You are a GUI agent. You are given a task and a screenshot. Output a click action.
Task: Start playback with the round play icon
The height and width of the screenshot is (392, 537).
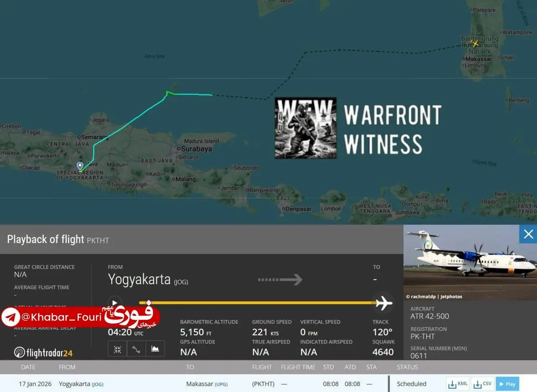click(115, 303)
